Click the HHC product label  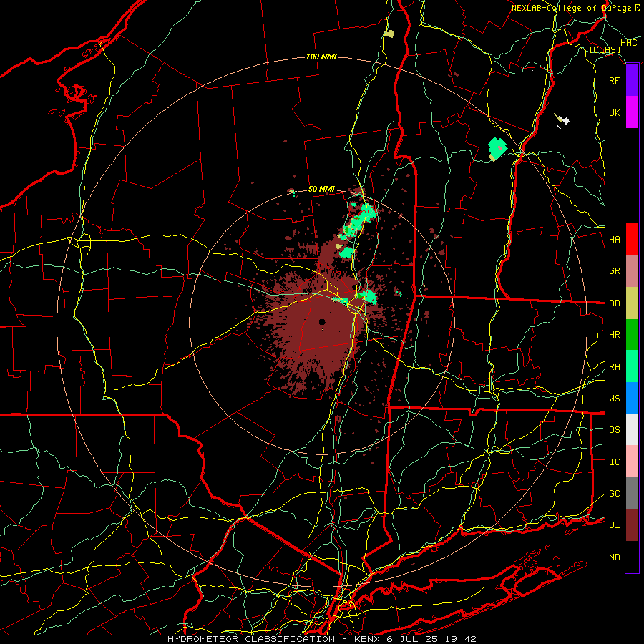(629, 43)
